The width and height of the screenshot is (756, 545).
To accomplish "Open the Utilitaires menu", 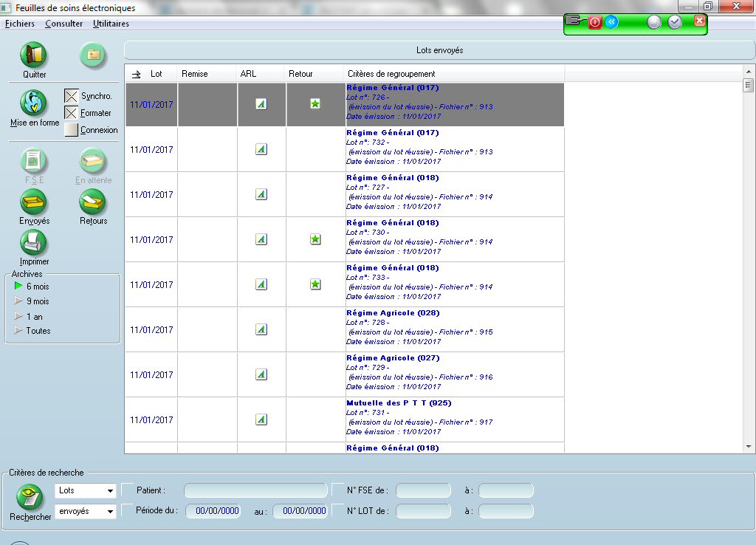I will pyautogui.click(x=111, y=24).
